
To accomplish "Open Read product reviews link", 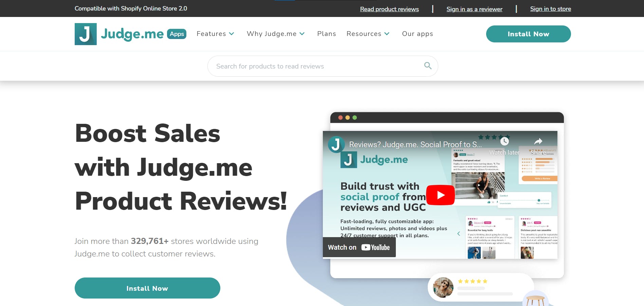I will 389,9.
